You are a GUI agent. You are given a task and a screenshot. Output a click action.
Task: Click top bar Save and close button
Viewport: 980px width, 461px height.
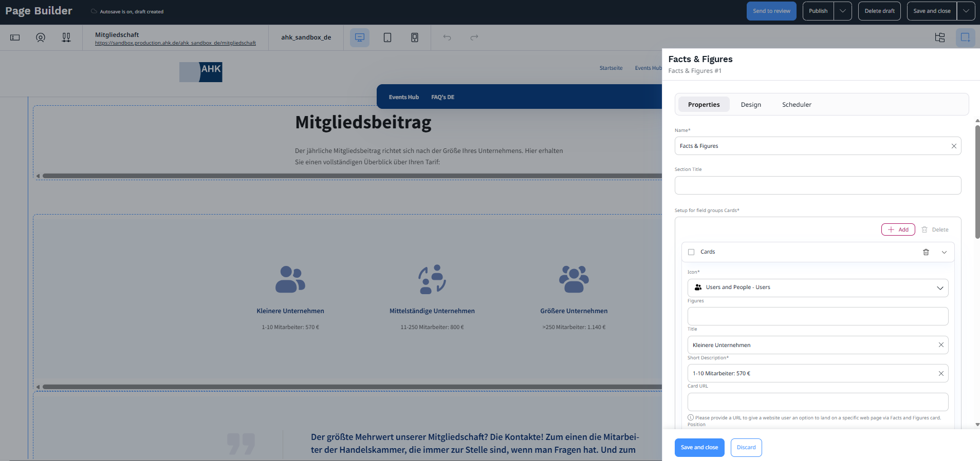coord(932,11)
